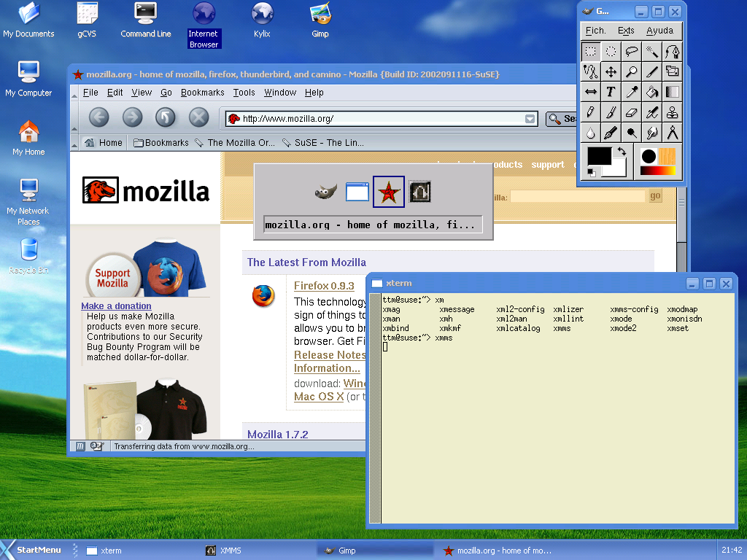Open the Tools menu in Mozilla
Screen dimensions: 747x560
point(244,93)
